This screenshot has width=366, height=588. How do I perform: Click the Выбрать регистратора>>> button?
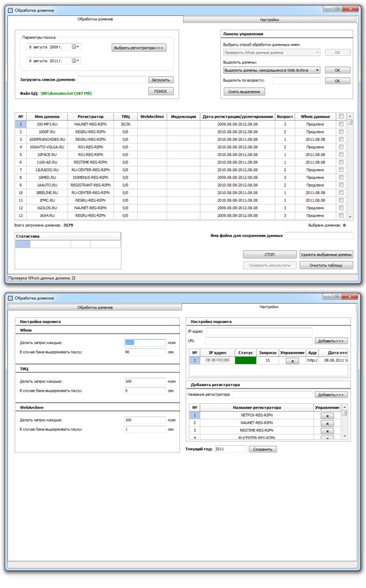(x=138, y=48)
